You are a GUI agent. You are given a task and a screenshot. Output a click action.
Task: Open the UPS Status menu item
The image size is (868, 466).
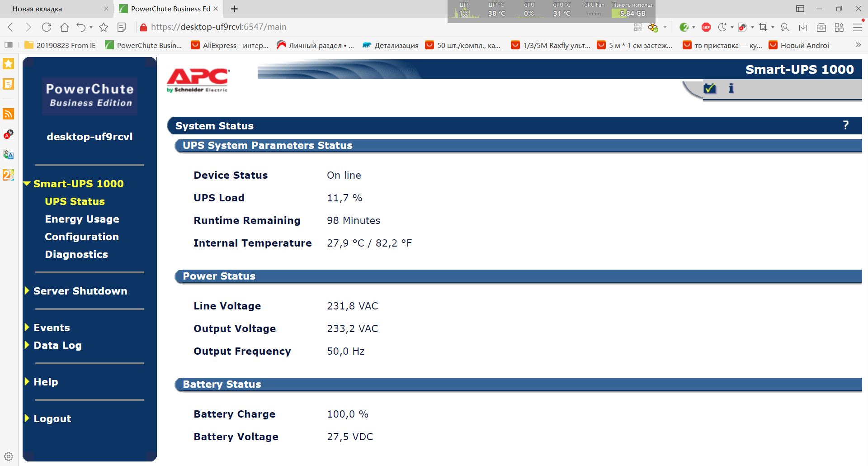tap(75, 201)
